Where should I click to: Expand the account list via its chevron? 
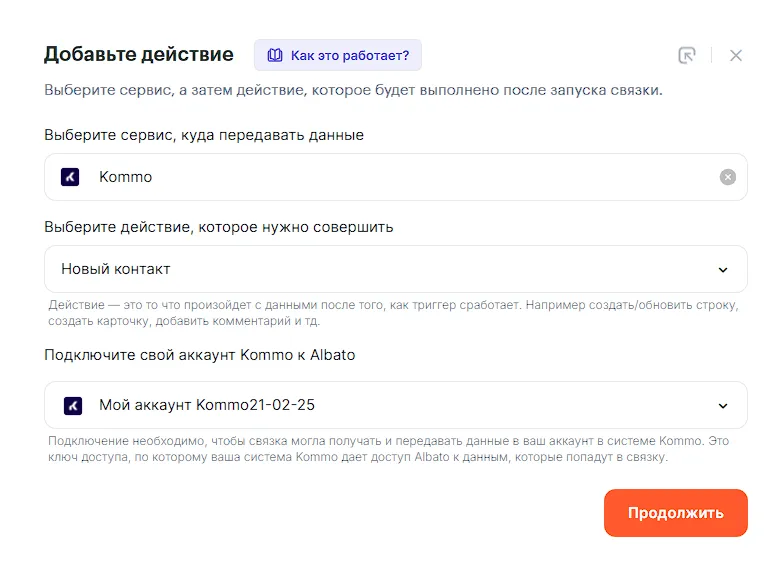[x=724, y=405]
